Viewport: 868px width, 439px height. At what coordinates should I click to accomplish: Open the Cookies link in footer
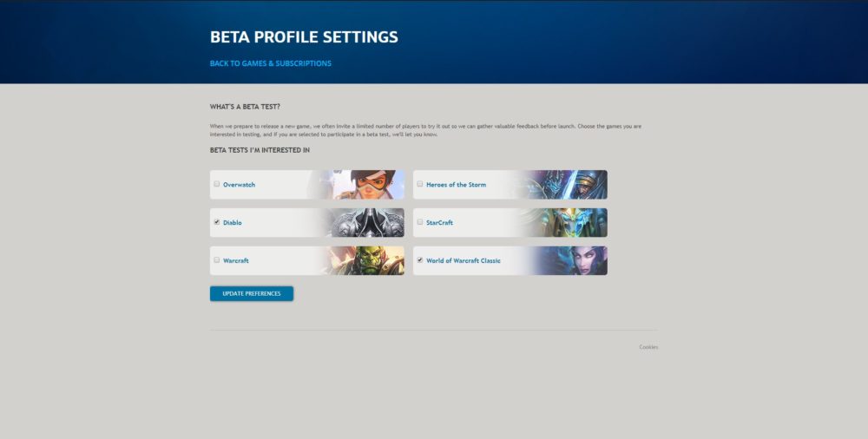[x=648, y=347]
